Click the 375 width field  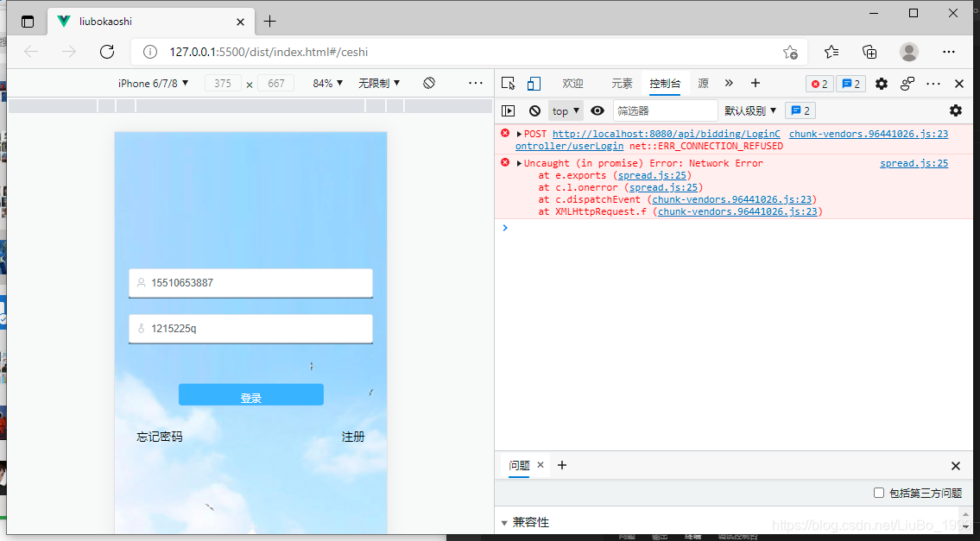[223, 83]
